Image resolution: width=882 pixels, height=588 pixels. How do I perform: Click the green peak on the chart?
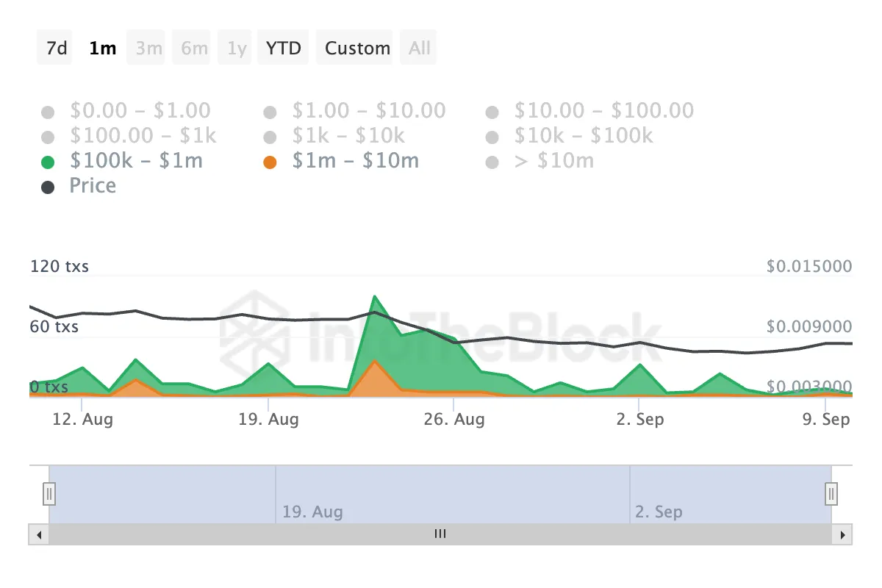coord(375,297)
